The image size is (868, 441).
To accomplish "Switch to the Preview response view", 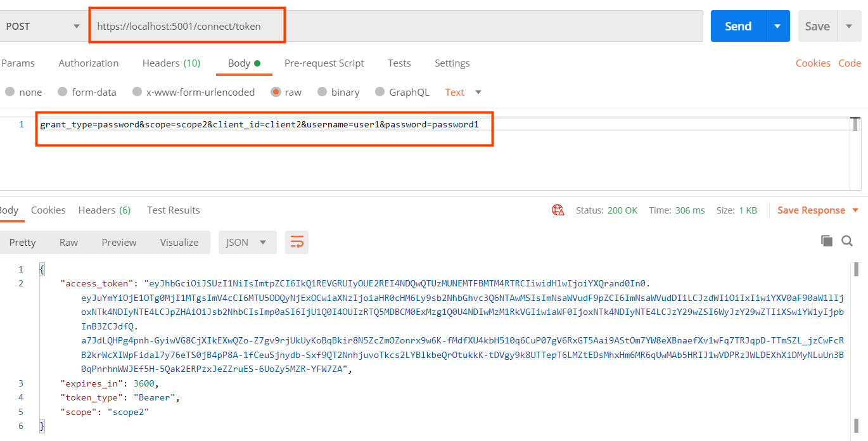I will coord(119,241).
